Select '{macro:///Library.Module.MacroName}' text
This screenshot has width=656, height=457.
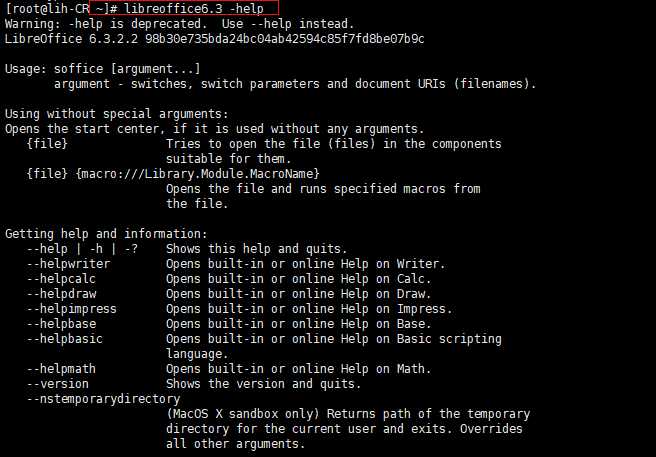tap(197, 174)
